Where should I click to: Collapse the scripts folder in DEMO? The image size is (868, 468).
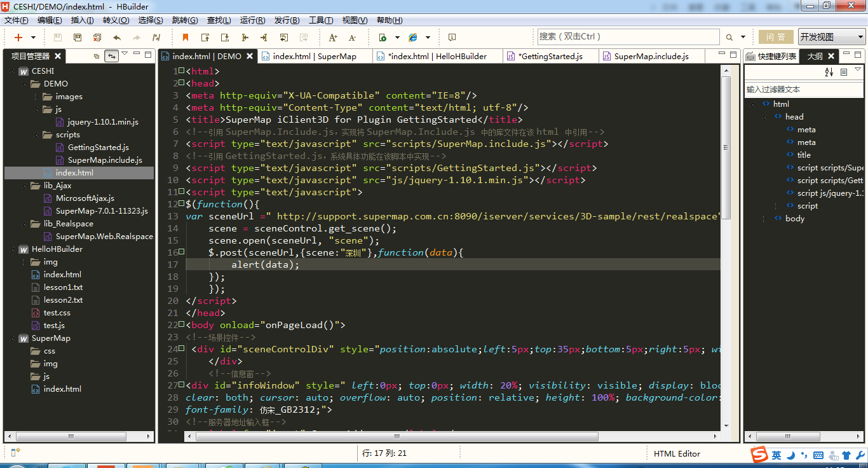pyautogui.click(x=36, y=135)
